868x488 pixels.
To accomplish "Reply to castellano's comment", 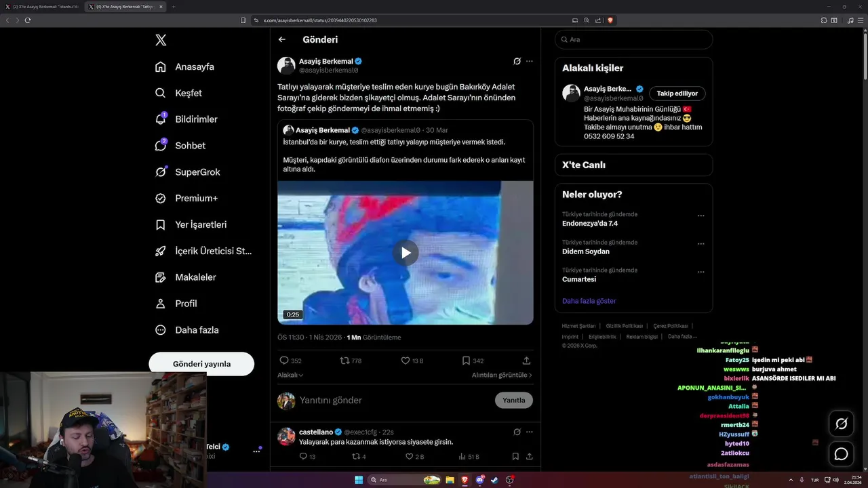I will (307, 457).
